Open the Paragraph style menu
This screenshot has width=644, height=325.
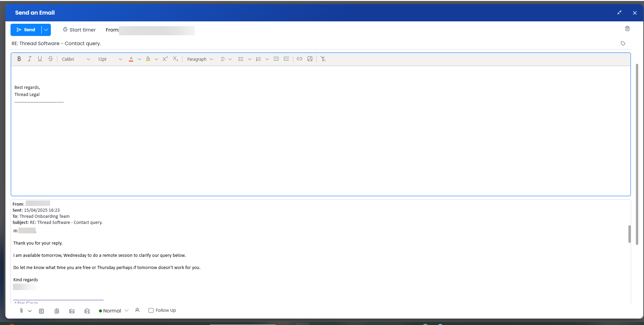click(x=200, y=59)
